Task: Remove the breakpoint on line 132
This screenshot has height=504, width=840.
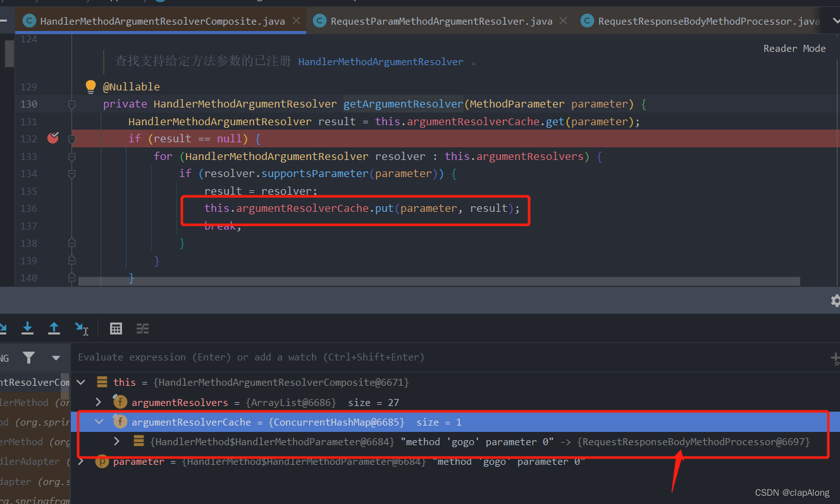Action: [53, 138]
